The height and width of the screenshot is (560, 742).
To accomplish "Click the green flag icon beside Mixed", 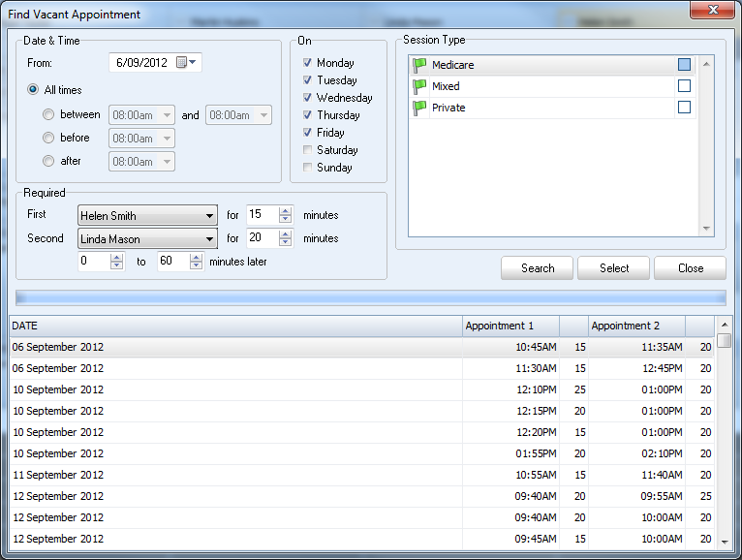I will pos(419,86).
